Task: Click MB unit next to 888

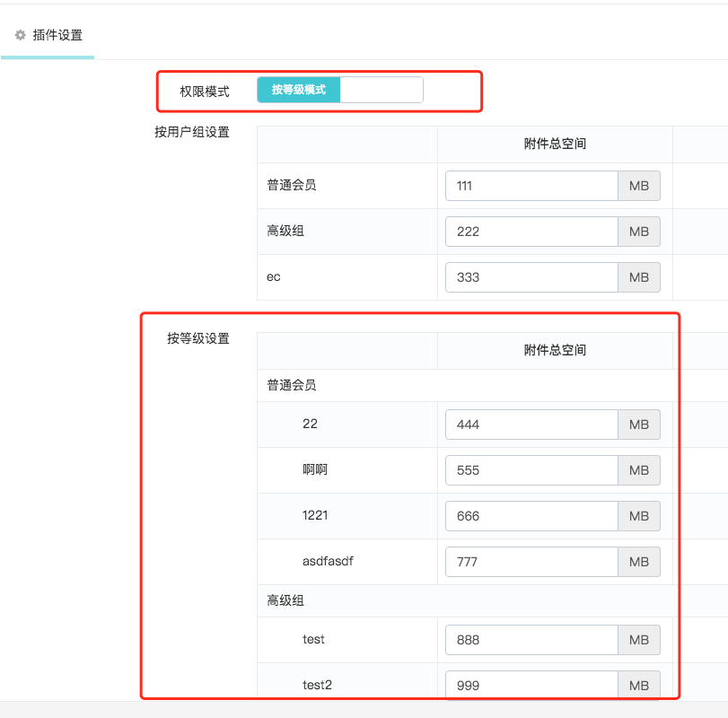Action: 639,640
